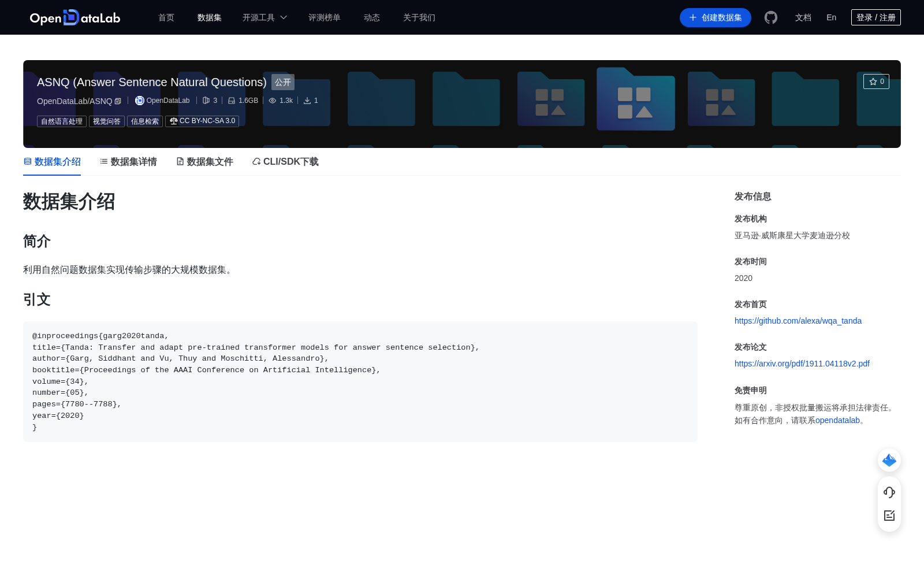Open the arxiv.org 1911.04118v2.pdf paper link

click(x=802, y=364)
